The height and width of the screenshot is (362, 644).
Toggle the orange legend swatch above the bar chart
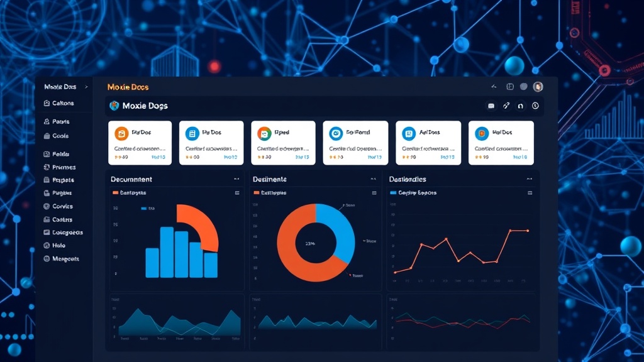tap(116, 192)
